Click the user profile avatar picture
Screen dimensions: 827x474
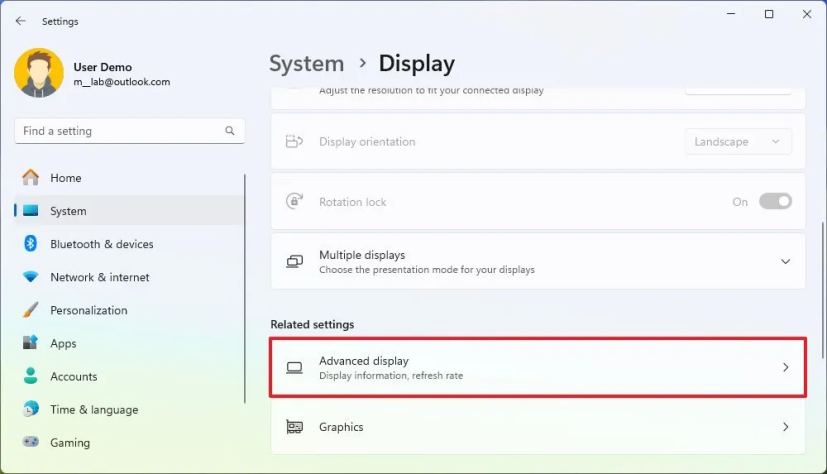pos(39,73)
